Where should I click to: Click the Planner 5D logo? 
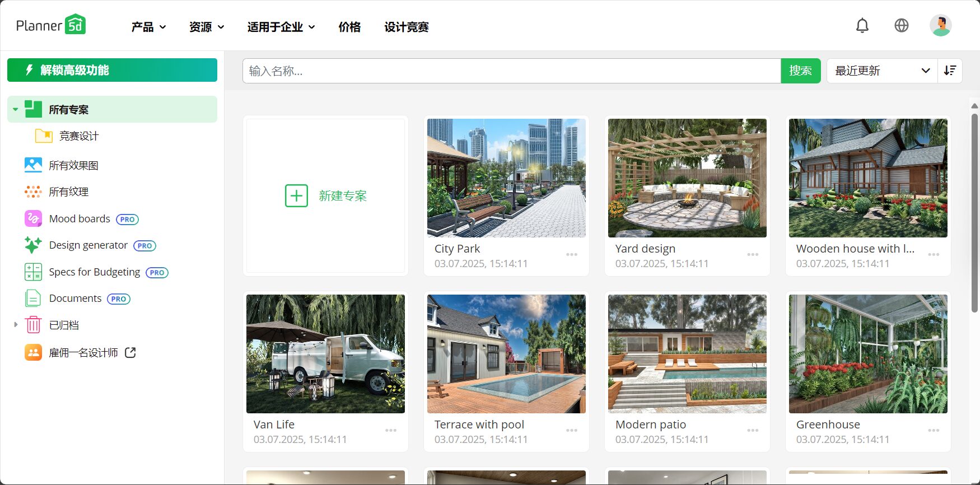tap(51, 25)
